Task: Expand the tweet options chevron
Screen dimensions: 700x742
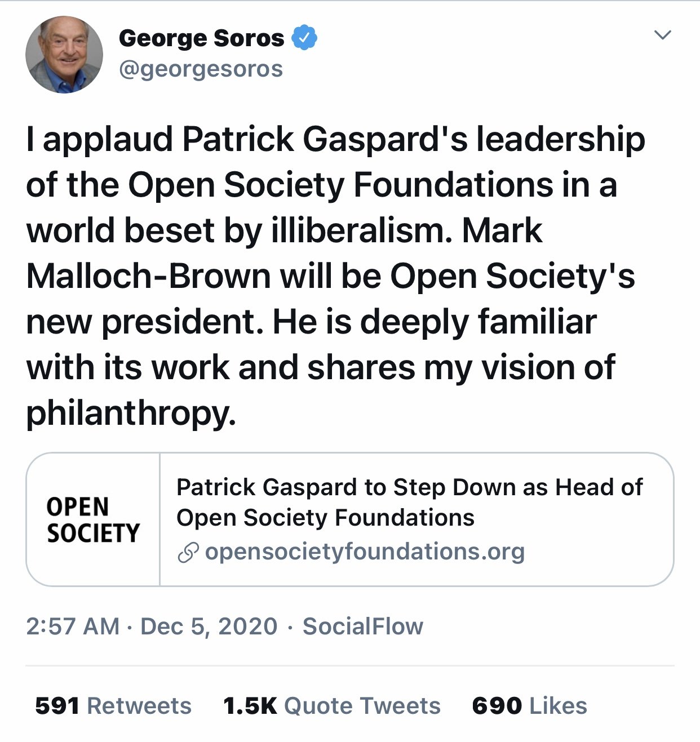Action: 663,35
